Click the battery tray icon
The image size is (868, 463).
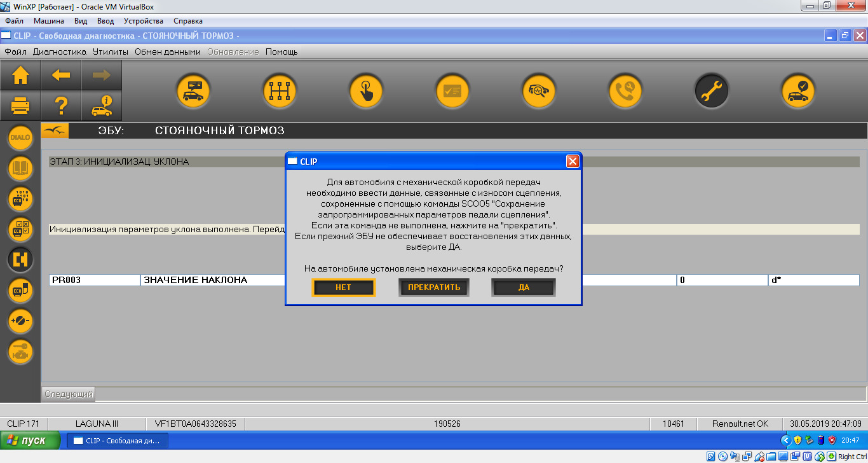(x=820, y=440)
